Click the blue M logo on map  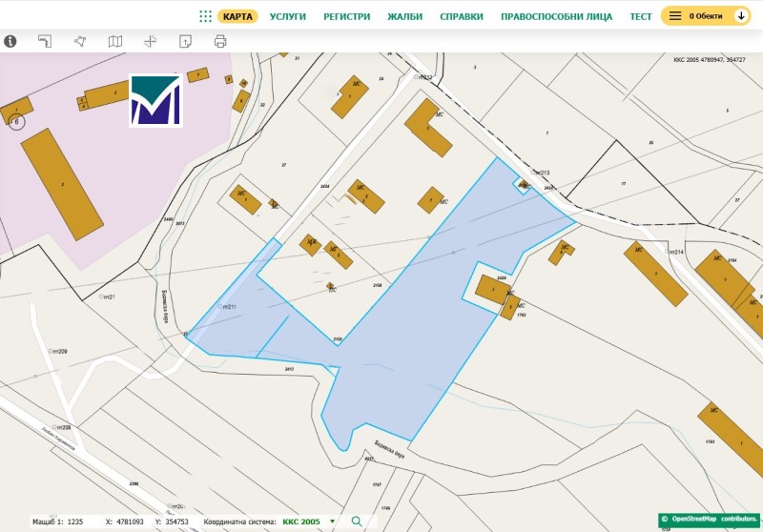pyautogui.click(x=155, y=100)
